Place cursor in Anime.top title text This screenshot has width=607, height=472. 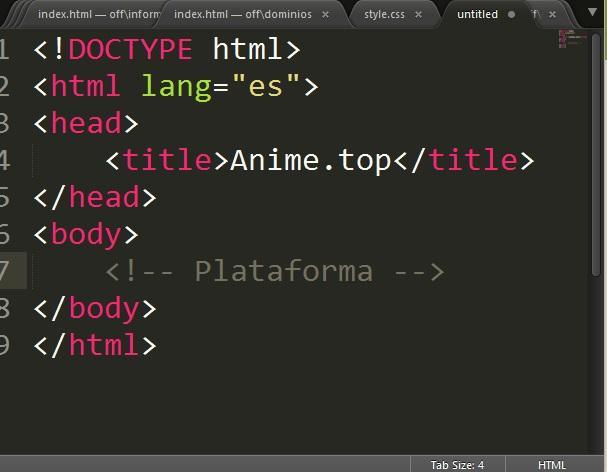(310, 160)
